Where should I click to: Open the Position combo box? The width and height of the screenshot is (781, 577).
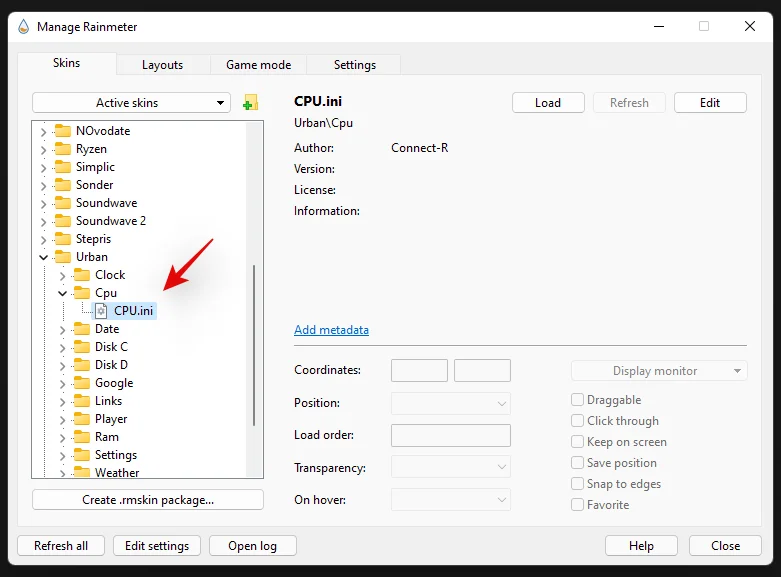click(x=451, y=403)
